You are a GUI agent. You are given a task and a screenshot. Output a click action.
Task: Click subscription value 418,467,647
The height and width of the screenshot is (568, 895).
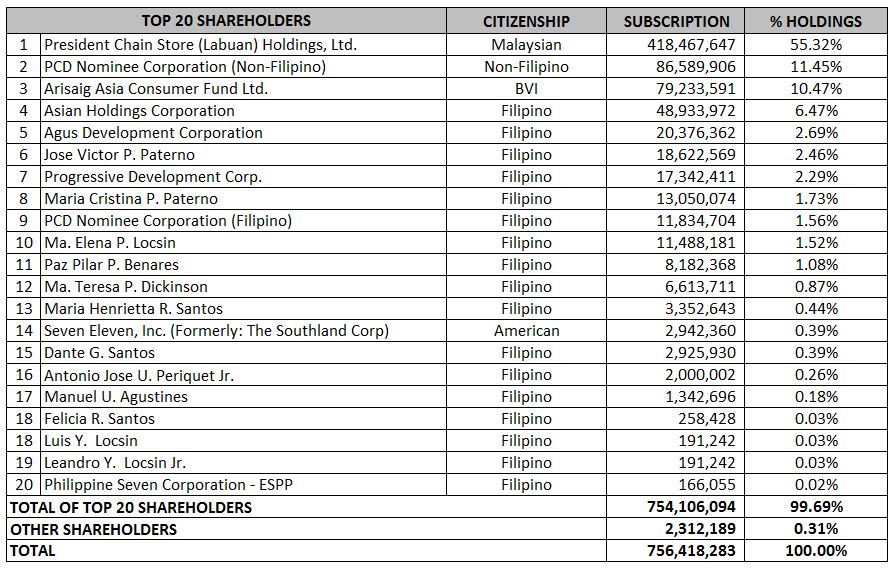676,45
